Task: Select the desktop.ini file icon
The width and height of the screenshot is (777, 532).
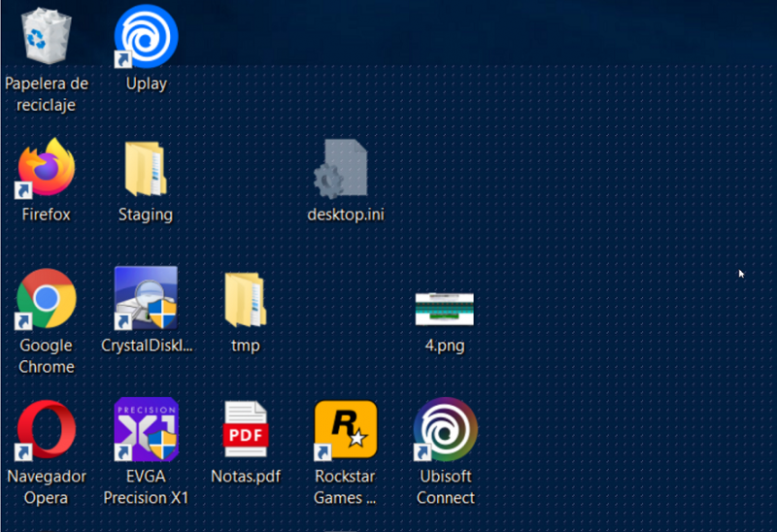Action: pyautogui.click(x=345, y=169)
